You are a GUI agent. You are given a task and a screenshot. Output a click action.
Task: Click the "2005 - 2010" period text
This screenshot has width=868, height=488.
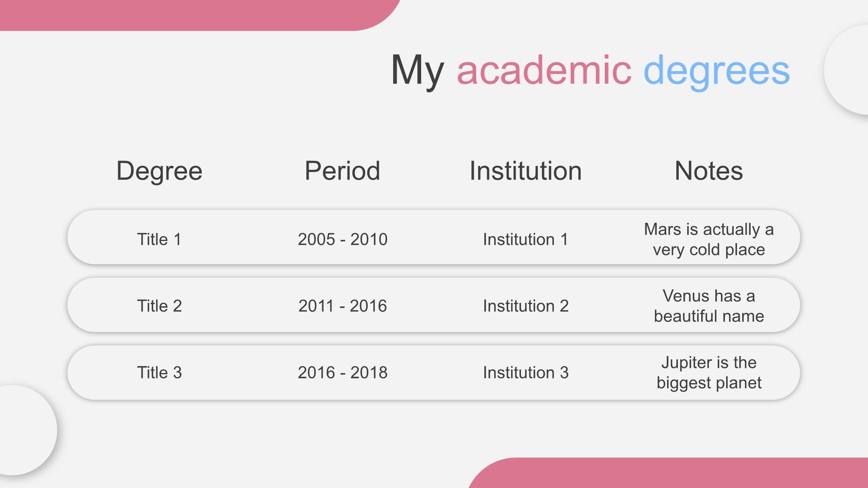342,239
